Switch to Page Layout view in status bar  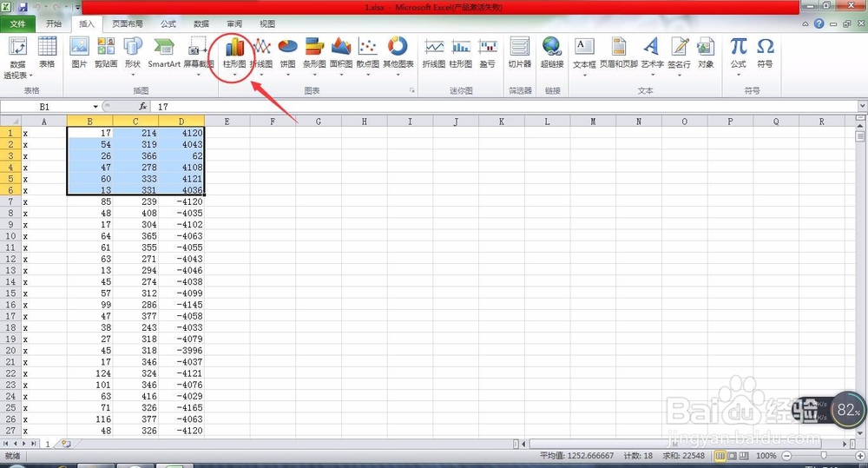(x=732, y=456)
